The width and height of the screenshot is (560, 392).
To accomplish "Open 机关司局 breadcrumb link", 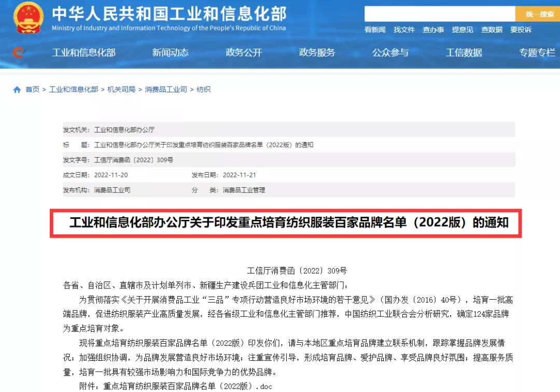I will coord(121,90).
